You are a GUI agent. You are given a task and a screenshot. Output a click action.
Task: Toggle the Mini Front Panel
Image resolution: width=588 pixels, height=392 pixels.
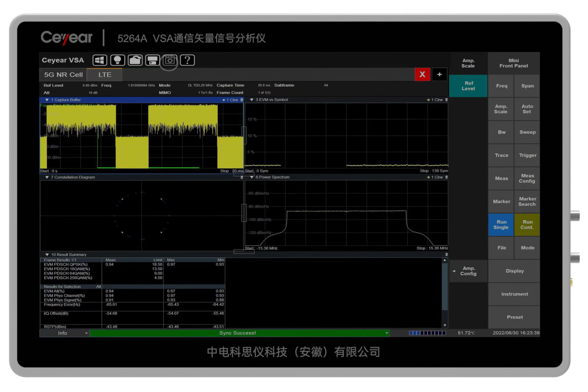pyautogui.click(x=514, y=63)
